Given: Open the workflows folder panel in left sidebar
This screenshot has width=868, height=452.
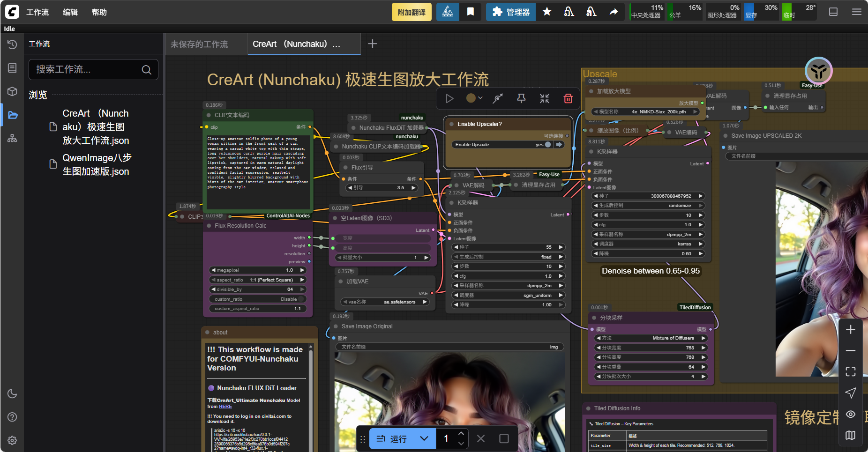Looking at the screenshot, I should pos(12,115).
